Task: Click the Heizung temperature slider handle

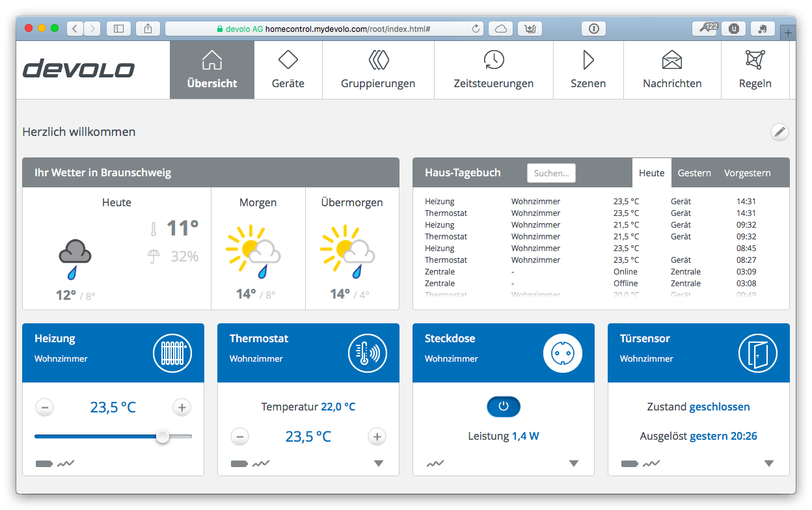Action: pyautogui.click(x=163, y=436)
